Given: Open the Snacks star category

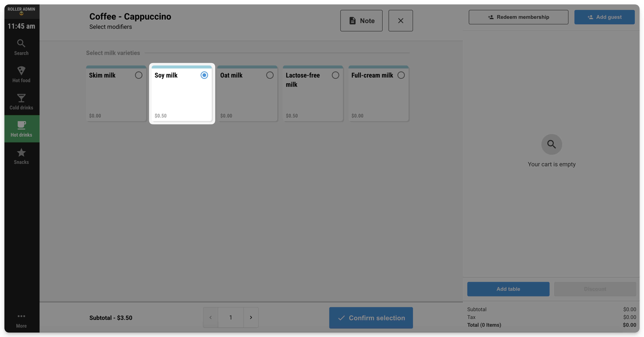Looking at the screenshot, I should 21,152.
